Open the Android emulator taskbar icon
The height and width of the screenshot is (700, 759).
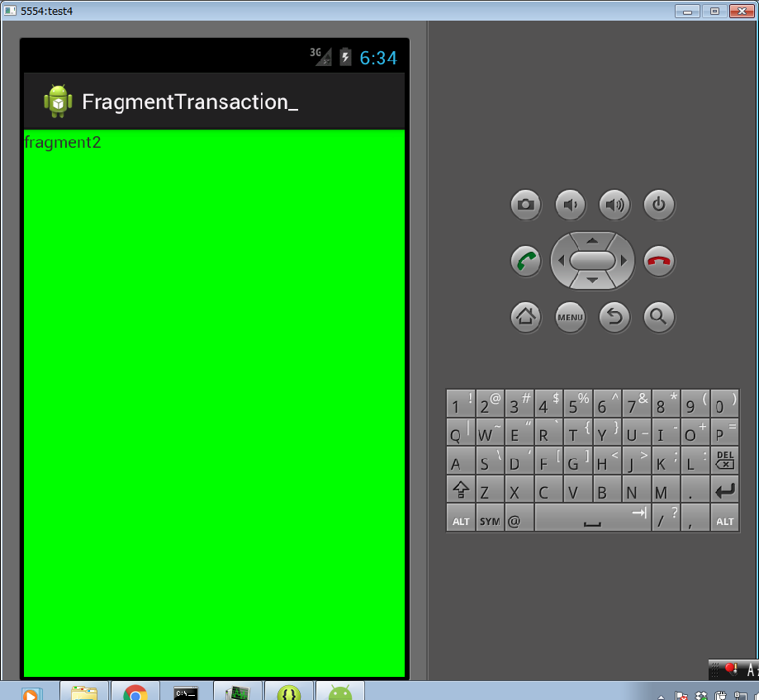(x=339, y=692)
